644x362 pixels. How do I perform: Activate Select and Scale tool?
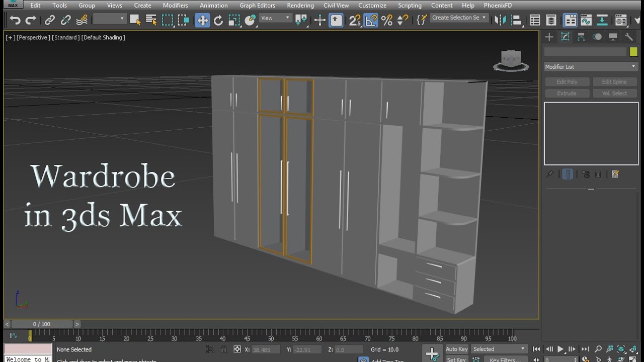(x=234, y=20)
